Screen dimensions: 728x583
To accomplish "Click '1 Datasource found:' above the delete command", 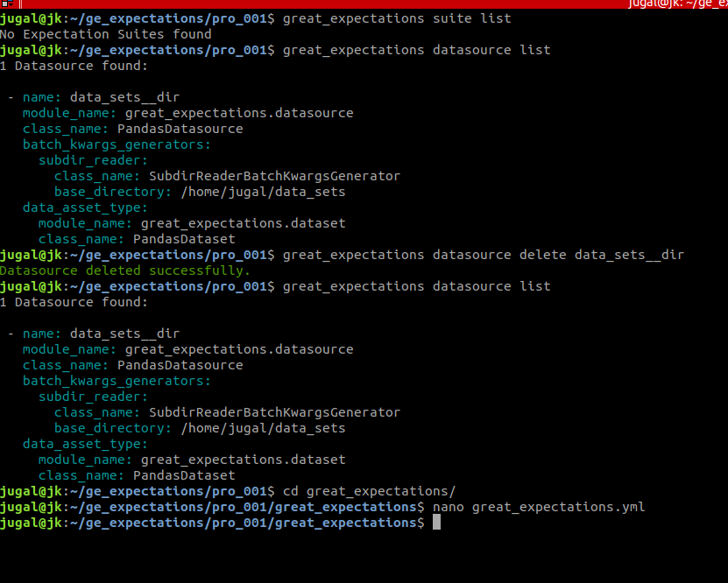I will click(x=74, y=66).
